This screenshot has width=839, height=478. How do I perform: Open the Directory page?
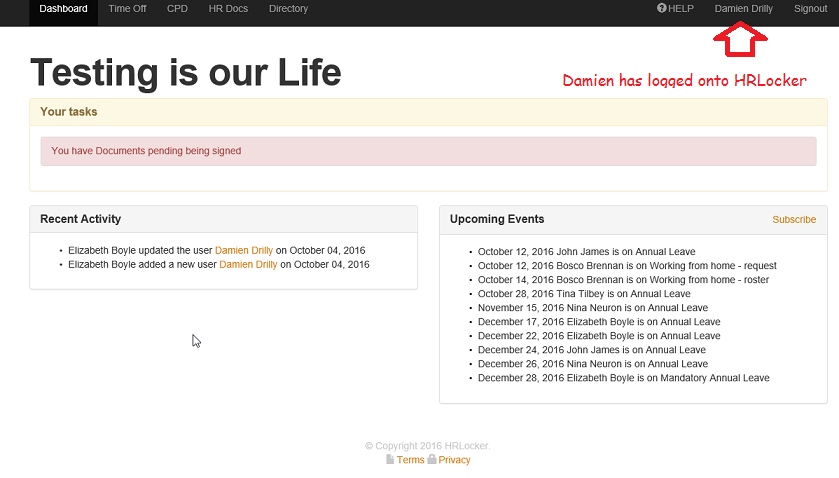click(x=288, y=9)
